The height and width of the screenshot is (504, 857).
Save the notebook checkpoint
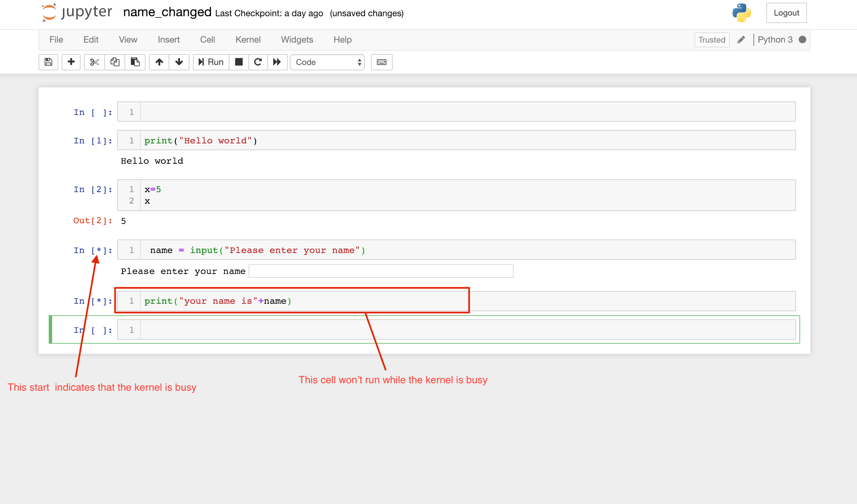coord(48,62)
